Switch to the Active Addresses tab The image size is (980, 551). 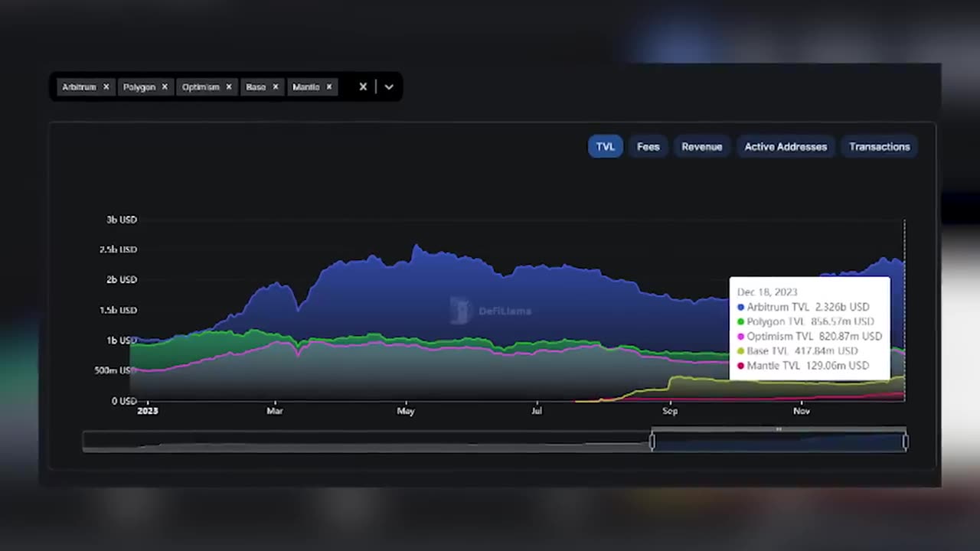(786, 147)
